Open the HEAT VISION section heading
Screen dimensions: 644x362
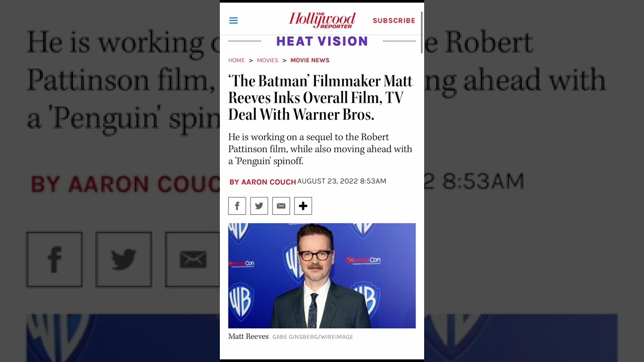tap(322, 41)
